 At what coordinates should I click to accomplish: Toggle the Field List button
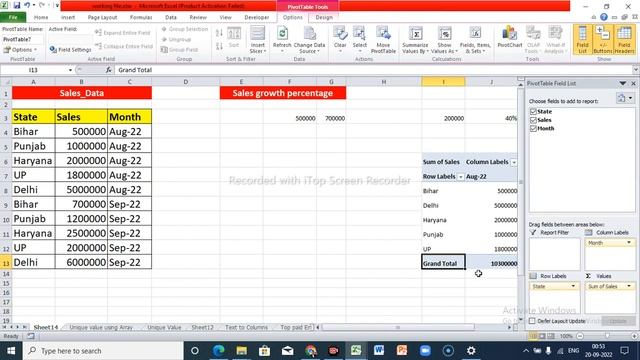click(x=582, y=40)
